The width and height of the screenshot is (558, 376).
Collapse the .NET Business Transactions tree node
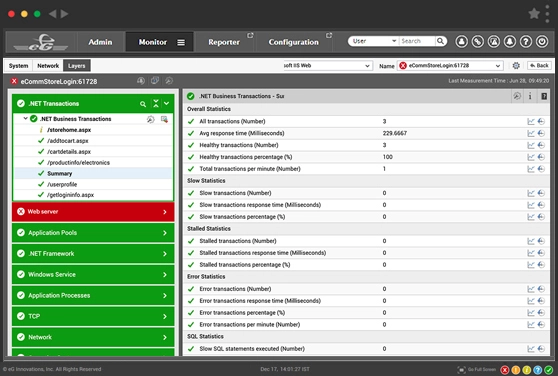25,118
